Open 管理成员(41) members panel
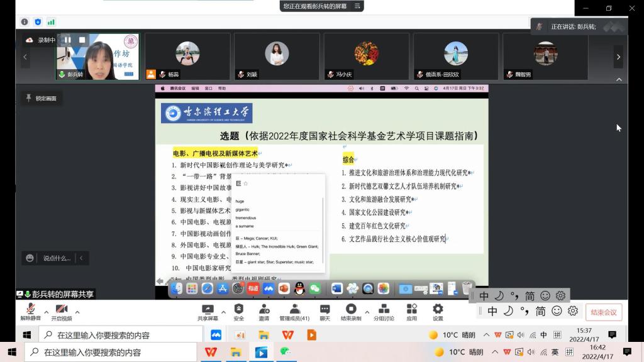This screenshot has width=644, height=362. coord(294,309)
